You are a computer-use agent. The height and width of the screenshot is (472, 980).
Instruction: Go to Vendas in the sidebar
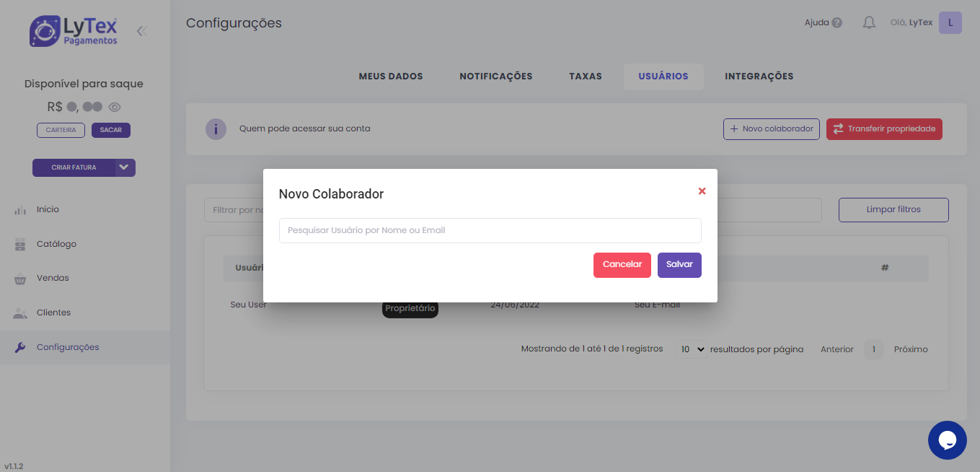(x=53, y=279)
